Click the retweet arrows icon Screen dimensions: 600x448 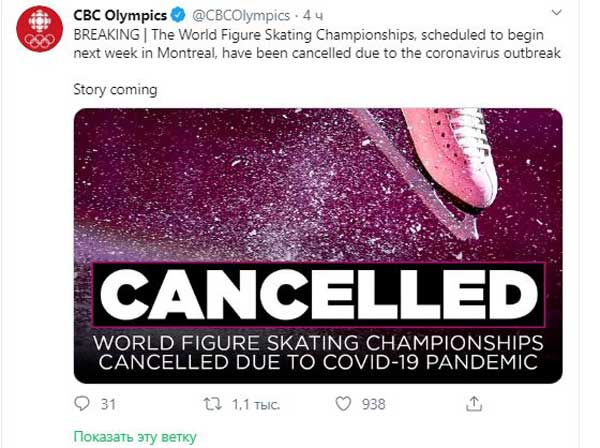pos(212,404)
